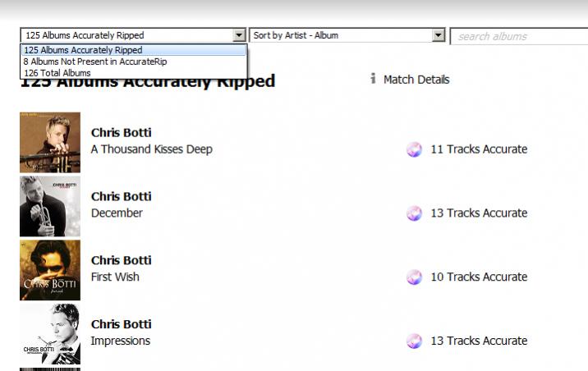Click the disc icon beside Impressions

414,341
